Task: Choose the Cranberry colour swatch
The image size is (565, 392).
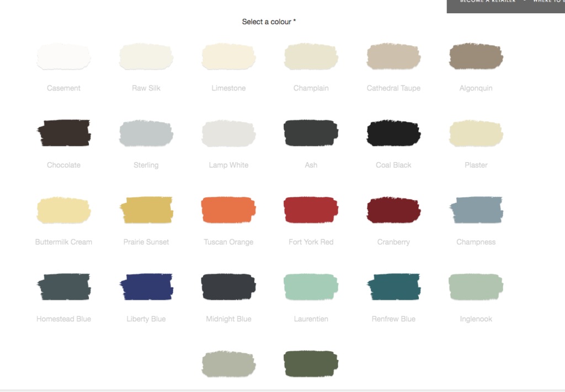Action: 393,210
